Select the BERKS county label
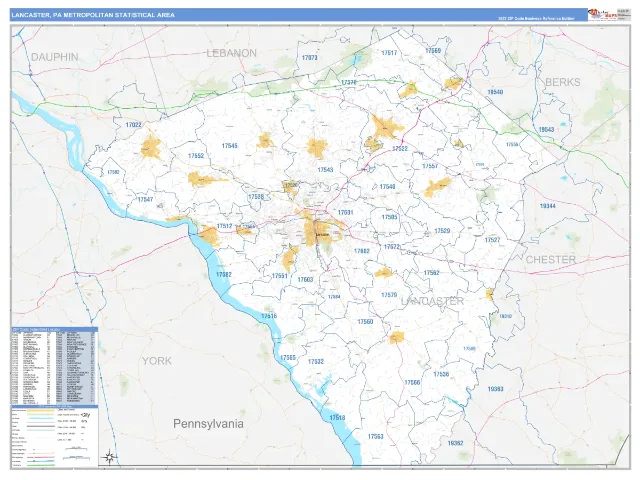This screenshot has width=640, height=480. coord(563,82)
